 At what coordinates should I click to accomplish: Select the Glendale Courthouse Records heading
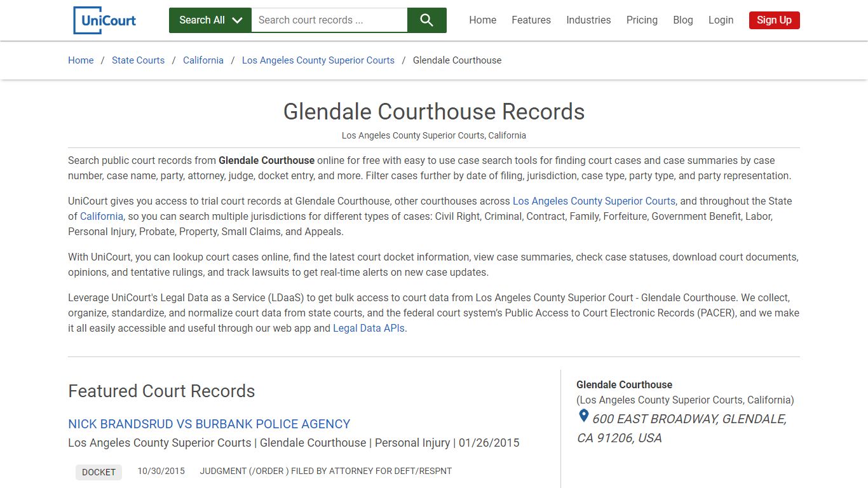434,111
